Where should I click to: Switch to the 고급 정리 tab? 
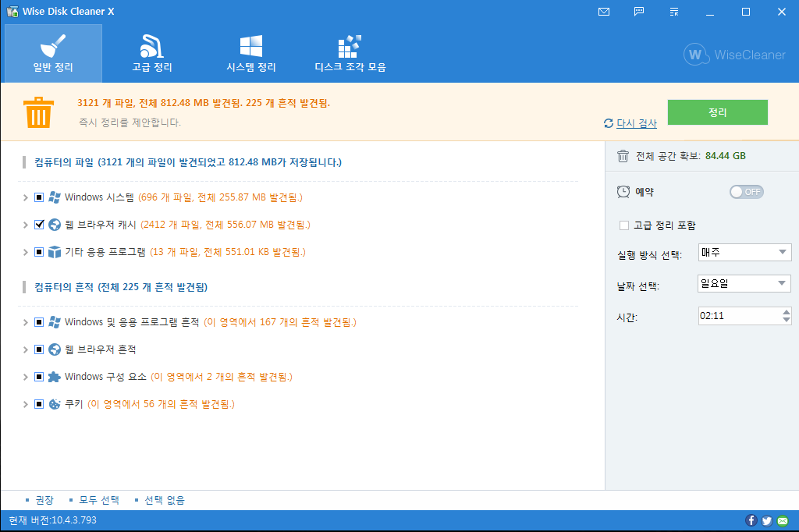pyautogui.click(x=152, y=54)
